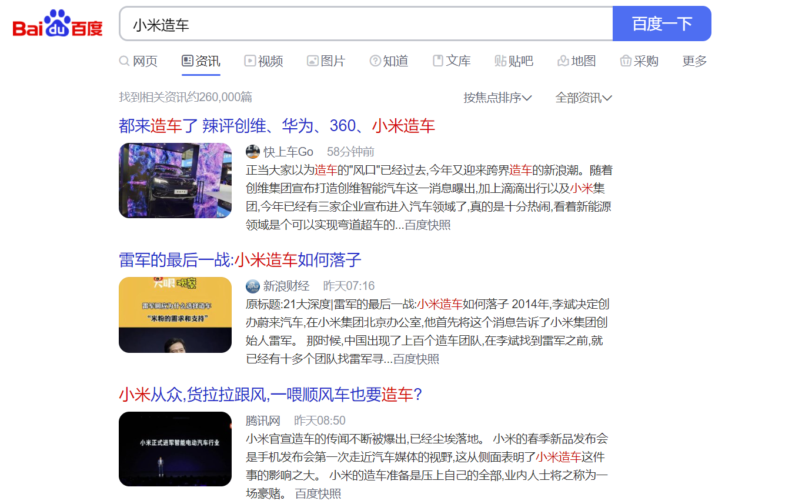812x504 pixels.
Task: Click the 新浪财经 source name
Action: 286,286
